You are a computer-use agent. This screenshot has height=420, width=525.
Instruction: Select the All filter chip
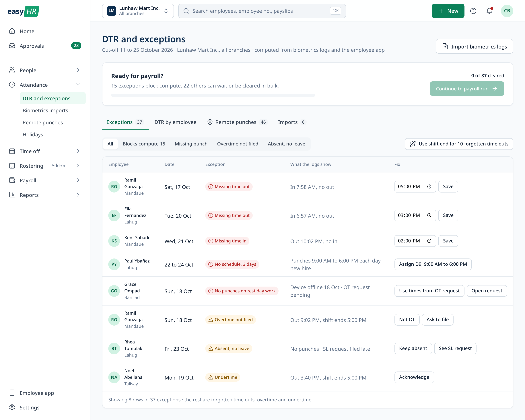click(x=110, y=144)
